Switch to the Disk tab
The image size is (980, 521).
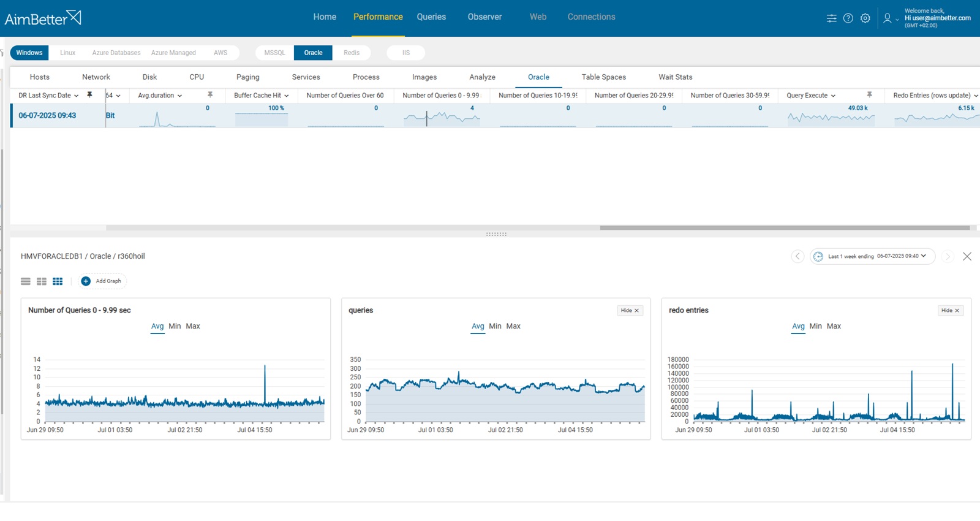149,77
